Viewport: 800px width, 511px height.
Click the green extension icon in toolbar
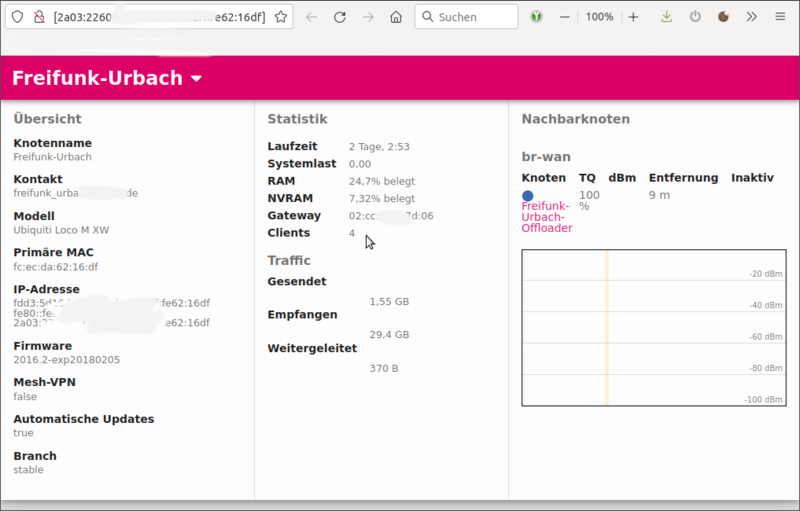(x=536, y=17)
